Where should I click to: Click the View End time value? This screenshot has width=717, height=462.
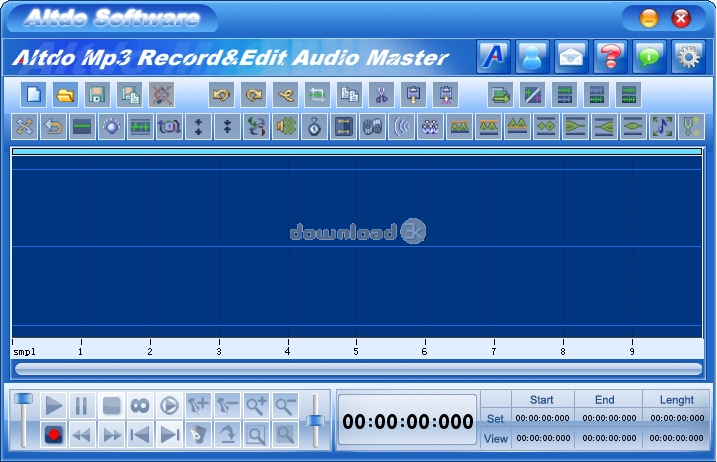coord(610,438)
